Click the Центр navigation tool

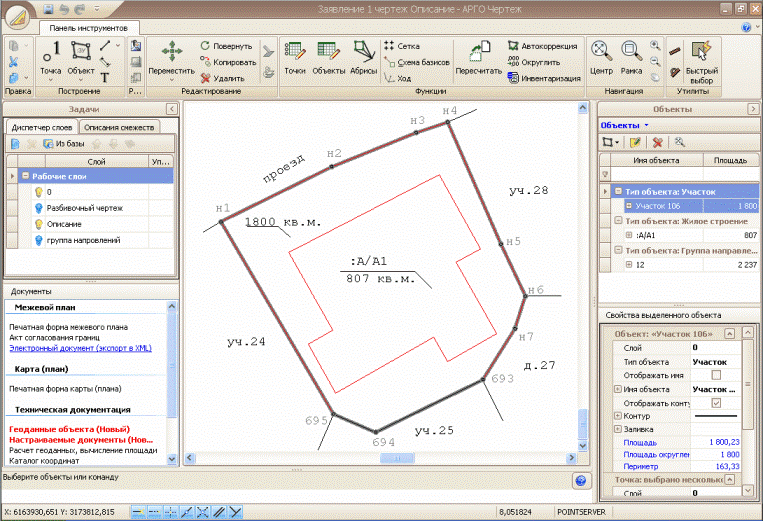tap(601, 58)
